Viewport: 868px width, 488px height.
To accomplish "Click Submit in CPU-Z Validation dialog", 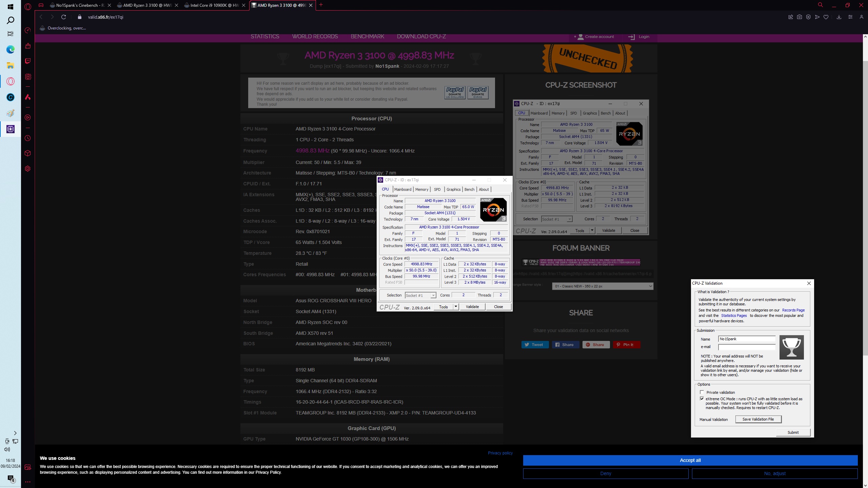I will pyautogui.click(x=793, y=432).
